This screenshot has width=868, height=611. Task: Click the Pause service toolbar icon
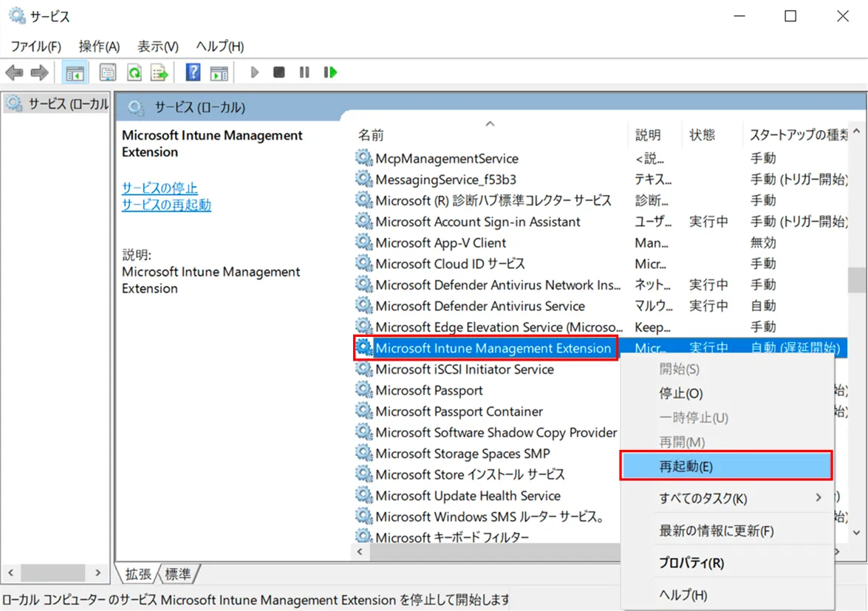click(304, 72)
